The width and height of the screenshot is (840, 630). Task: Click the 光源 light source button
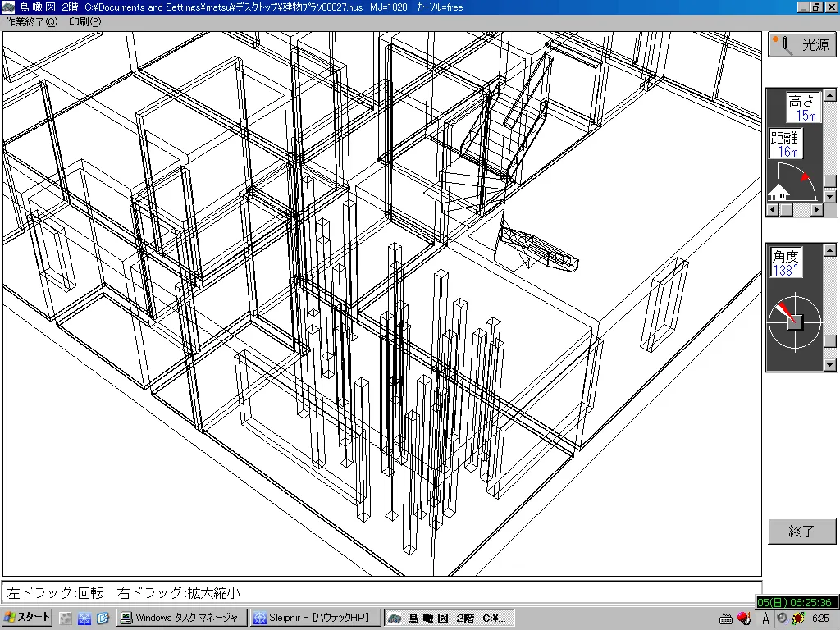click(x=801, y=44)
